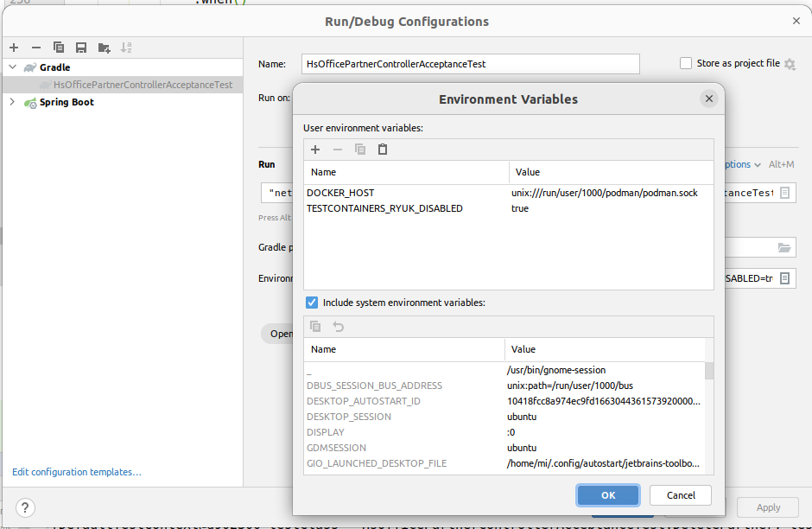This screenshot has height=529, width=812.
Task: Create new configuration folder
Action: [x=104, y=48]
